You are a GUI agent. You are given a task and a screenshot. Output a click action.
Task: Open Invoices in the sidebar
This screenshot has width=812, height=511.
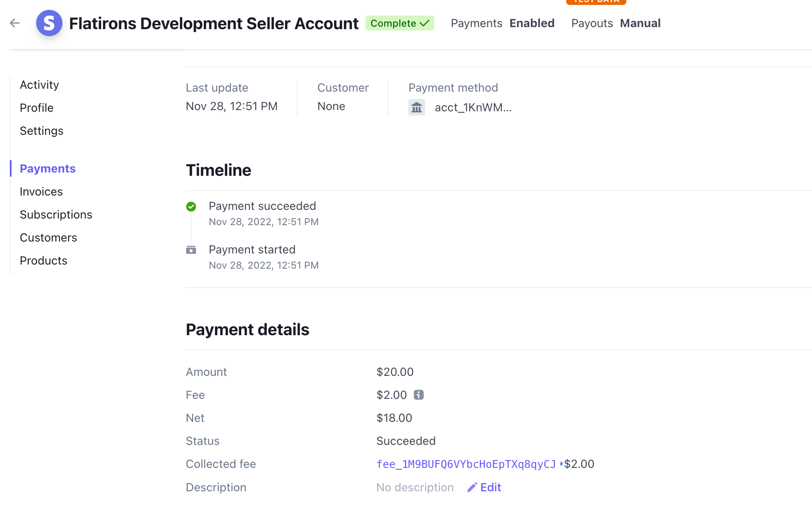41,191
